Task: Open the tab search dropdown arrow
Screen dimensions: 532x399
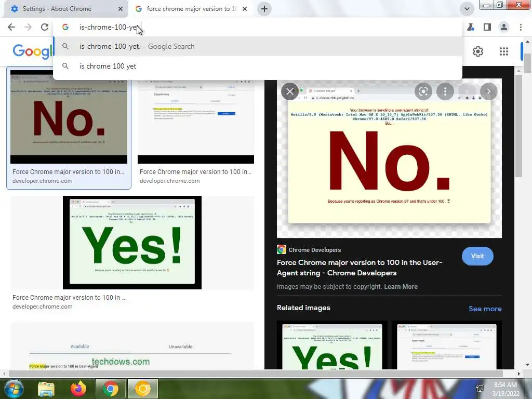Action: click(467, 9)
